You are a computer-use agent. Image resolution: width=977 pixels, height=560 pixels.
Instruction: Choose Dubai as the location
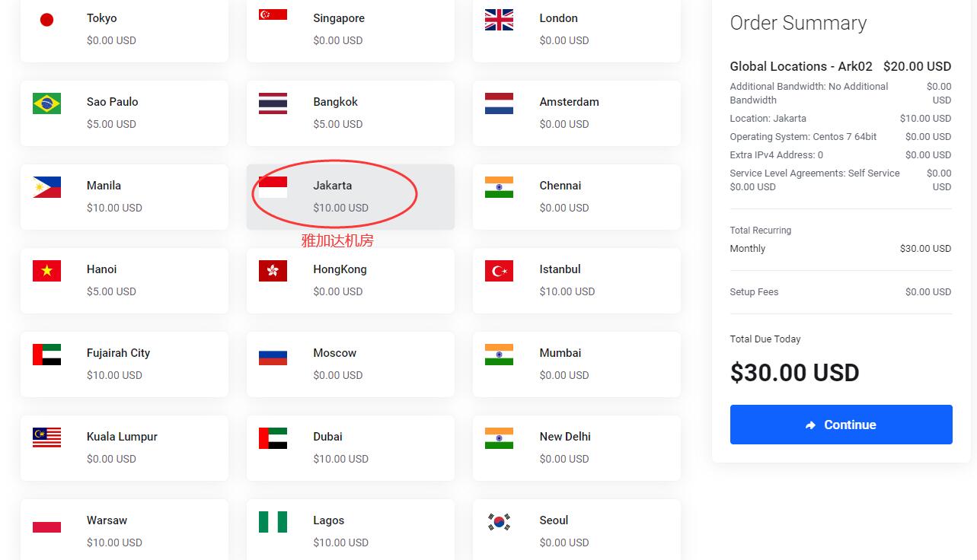tap(350, 448)
